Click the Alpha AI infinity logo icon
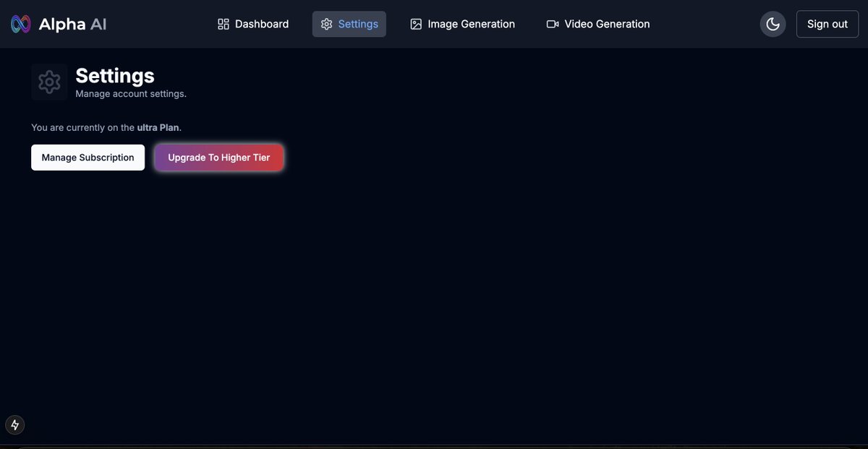 point(21,24)
